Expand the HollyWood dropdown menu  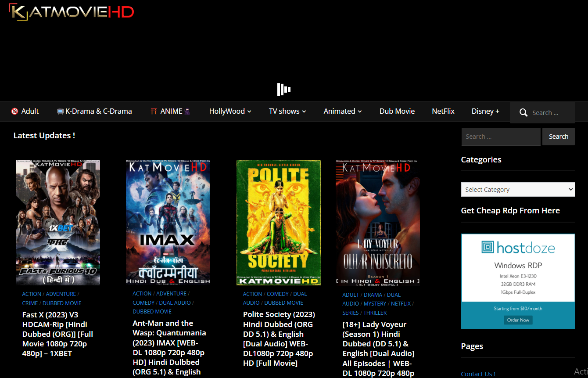pyautogui.click(x=230, y=112)
